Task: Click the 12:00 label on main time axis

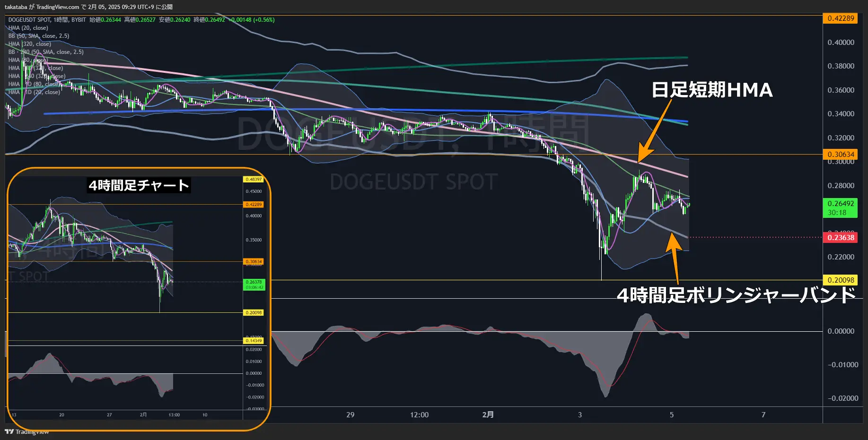Action: coord(419,415)
